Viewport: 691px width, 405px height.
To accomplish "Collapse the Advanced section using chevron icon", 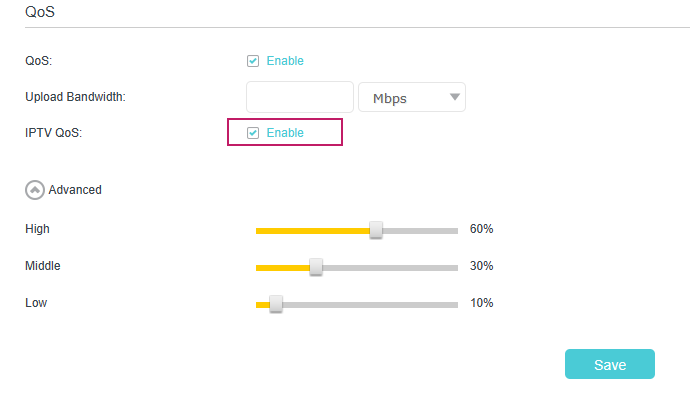I will point(35,189).
